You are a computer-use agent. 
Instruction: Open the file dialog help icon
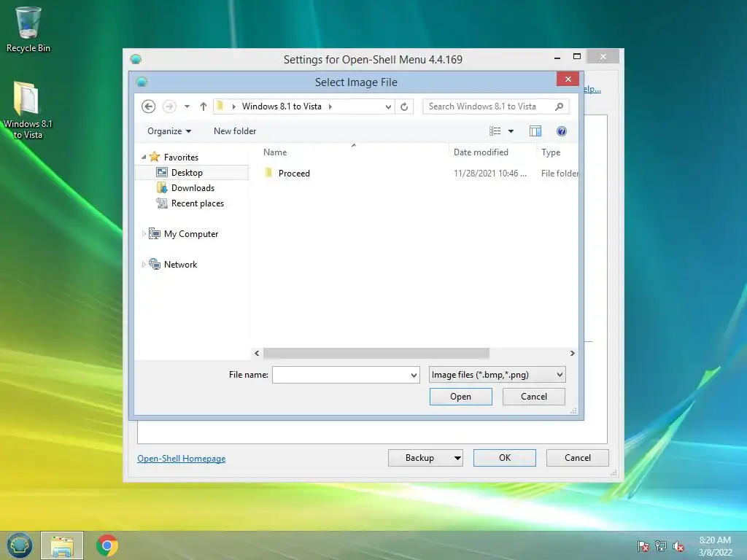pos(562,131)
